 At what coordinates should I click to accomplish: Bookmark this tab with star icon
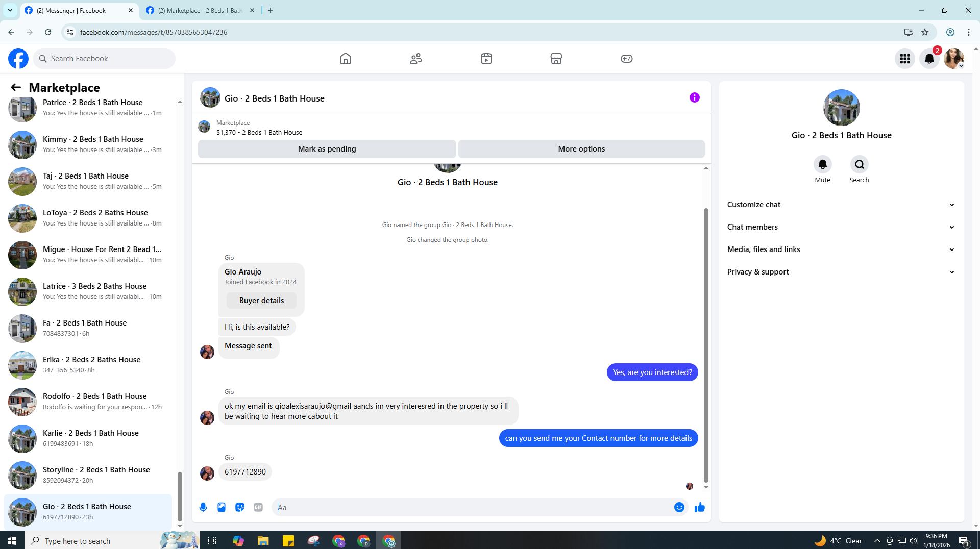pos(925,32)
